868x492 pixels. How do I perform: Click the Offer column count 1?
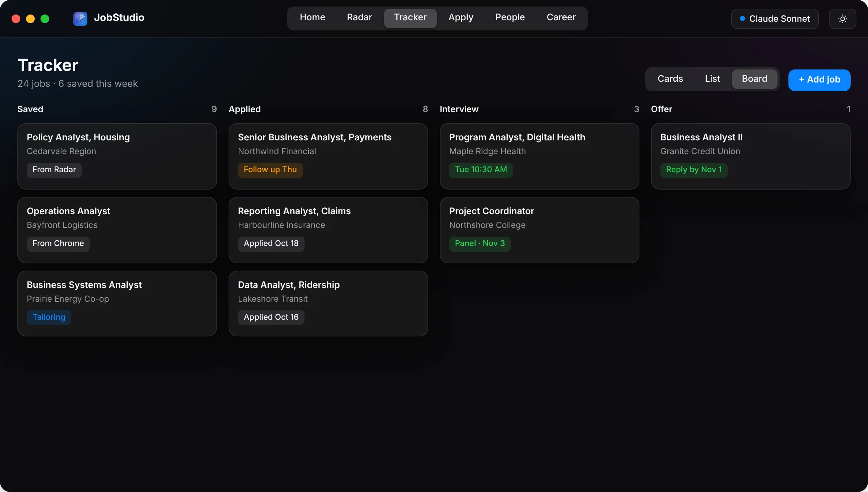point(848,109)
